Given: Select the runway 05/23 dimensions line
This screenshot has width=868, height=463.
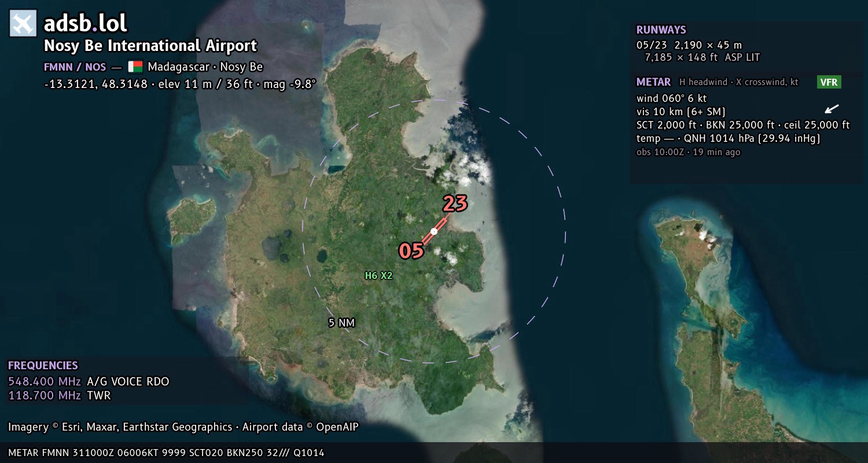Looking at the screenshot, I should tap(689, 45).
